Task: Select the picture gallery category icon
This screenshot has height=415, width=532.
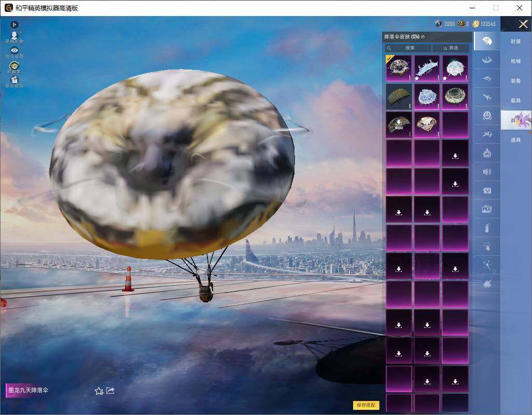Action: [x=487, y=210]
